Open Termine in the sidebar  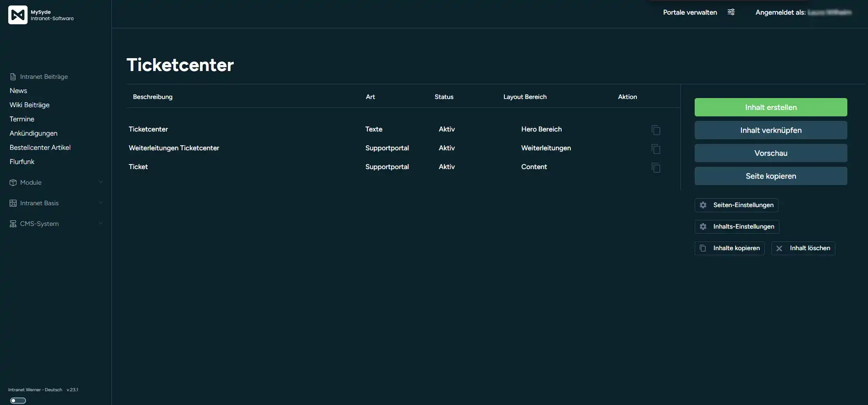[22, 119]
